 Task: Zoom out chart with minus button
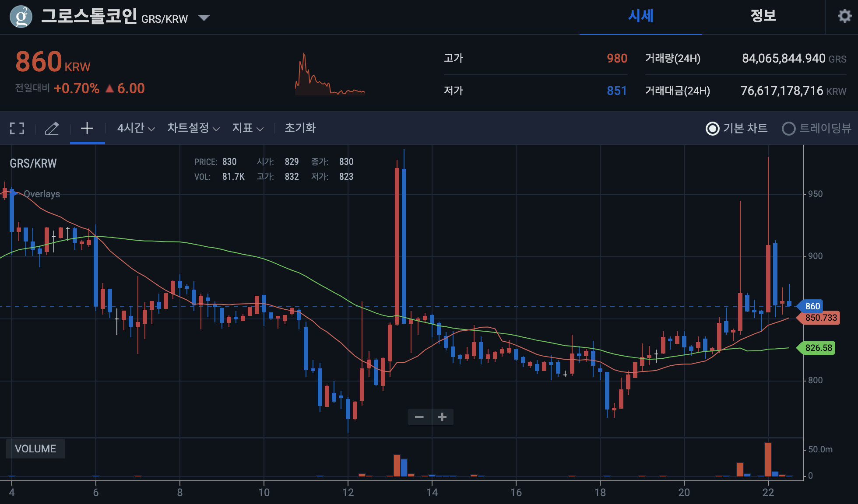pyautogui.click(x=419, y=417)
